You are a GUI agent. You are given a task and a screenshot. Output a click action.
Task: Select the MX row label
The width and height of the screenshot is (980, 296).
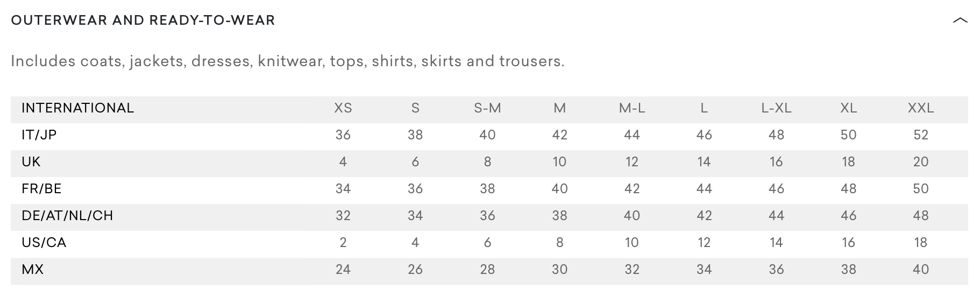[32, 270]
